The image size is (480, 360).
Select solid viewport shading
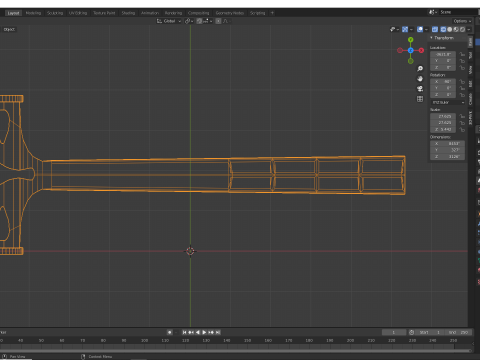click(x=450, y=29)
